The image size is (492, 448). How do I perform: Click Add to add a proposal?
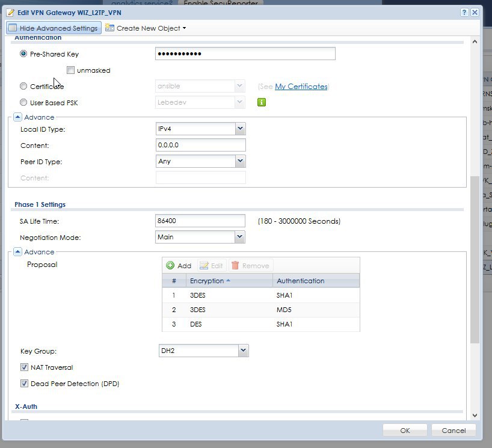pyautogui.click(x=179, y=266)
